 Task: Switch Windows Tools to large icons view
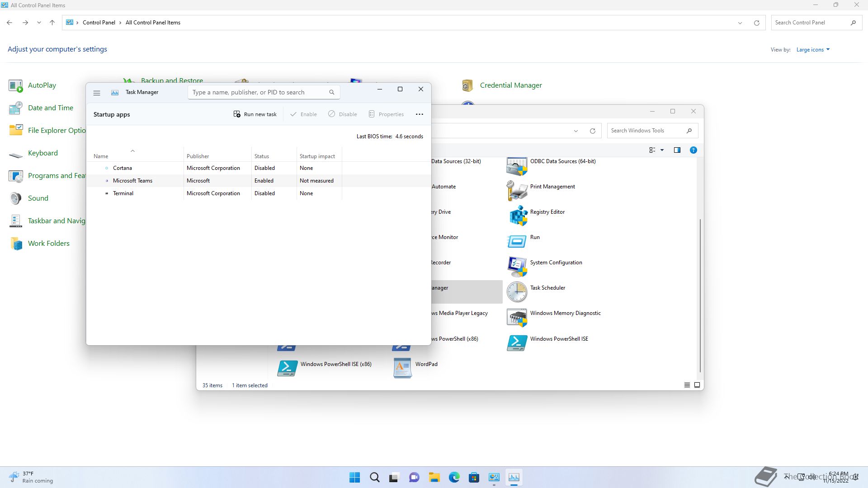697,385
